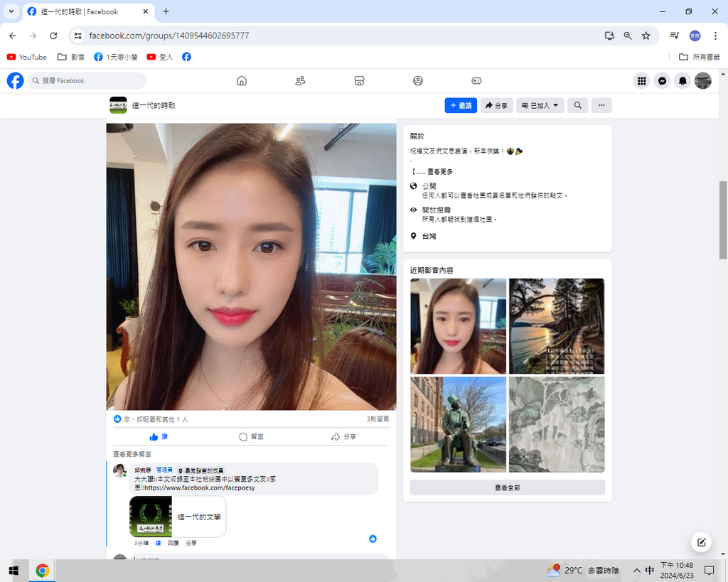Image resolution: width=728 pixels, height=582 pixels.
Task: Open the Facebook menu grid icon
Action: point(641,81)
